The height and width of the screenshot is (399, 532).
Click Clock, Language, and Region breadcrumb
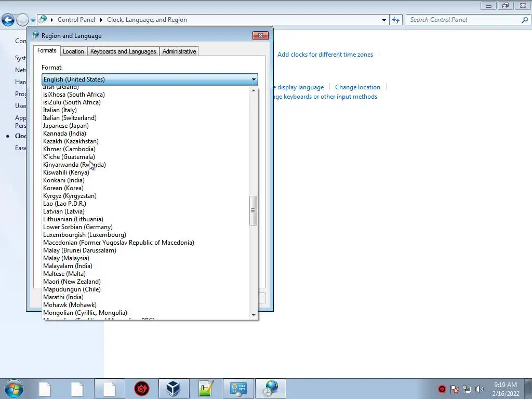[x=147, y=20]
